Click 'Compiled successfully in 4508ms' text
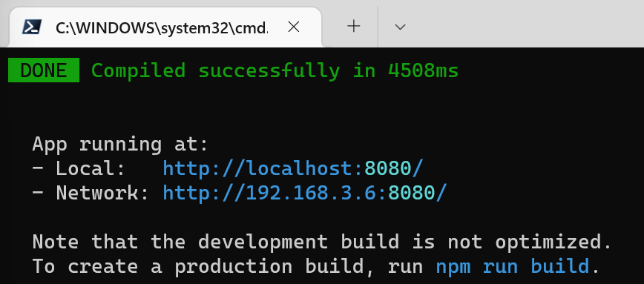Image resolution: width=644 pixels, height=284 pixels. (x=275, y=70)
